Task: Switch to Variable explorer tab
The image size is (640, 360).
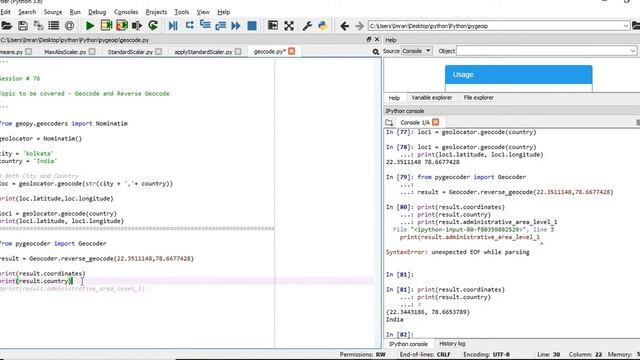Action: 431,98
